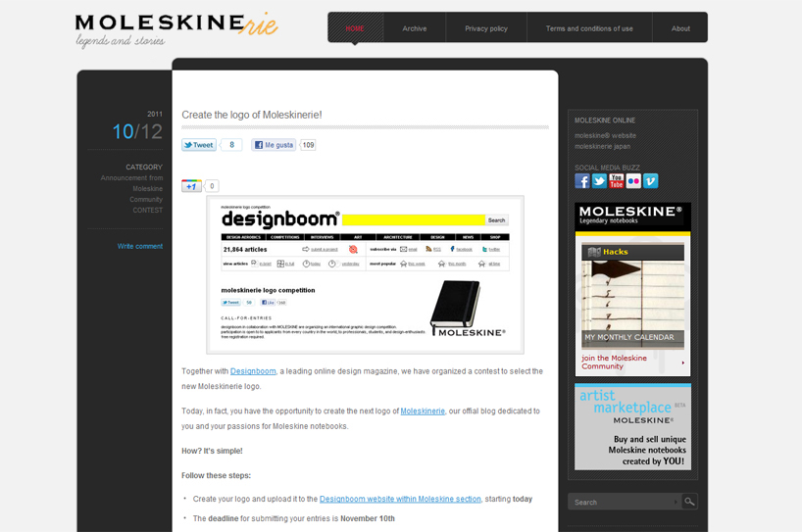Select the HOME navigation tab
Screen dimensions: 802x532
click(355, 28)
